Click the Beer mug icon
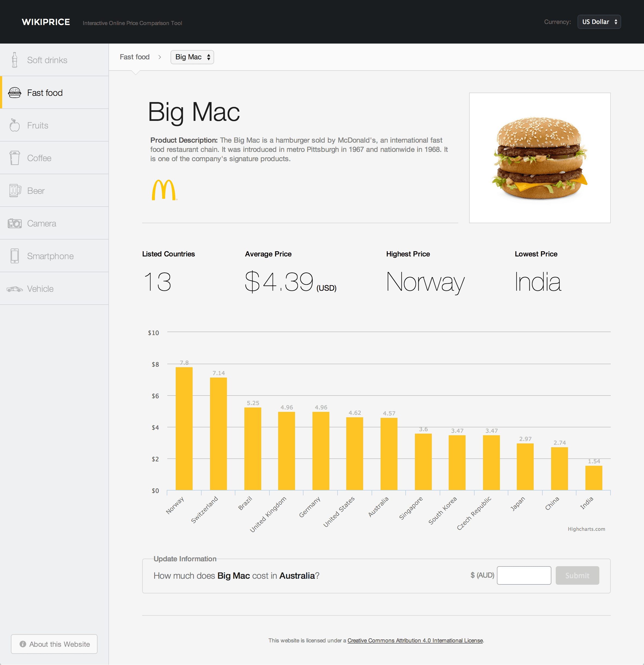The width and height of the screenshot is (644, 665). click(x=15, y=190)
